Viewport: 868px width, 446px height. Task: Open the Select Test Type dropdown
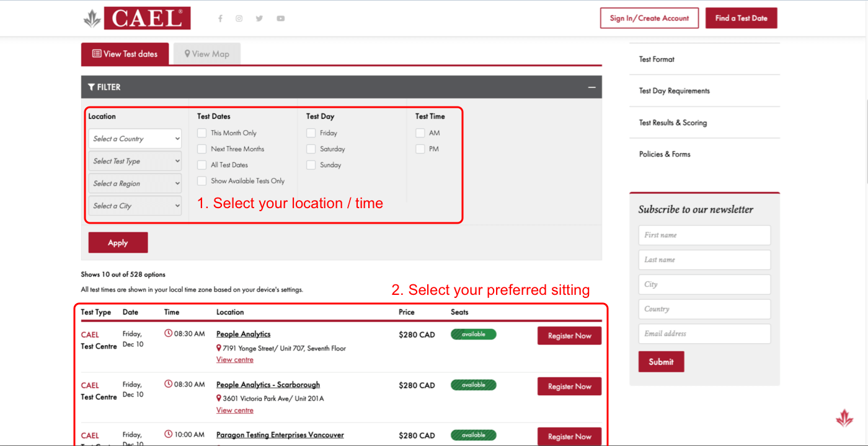click(x=135, y=161)
